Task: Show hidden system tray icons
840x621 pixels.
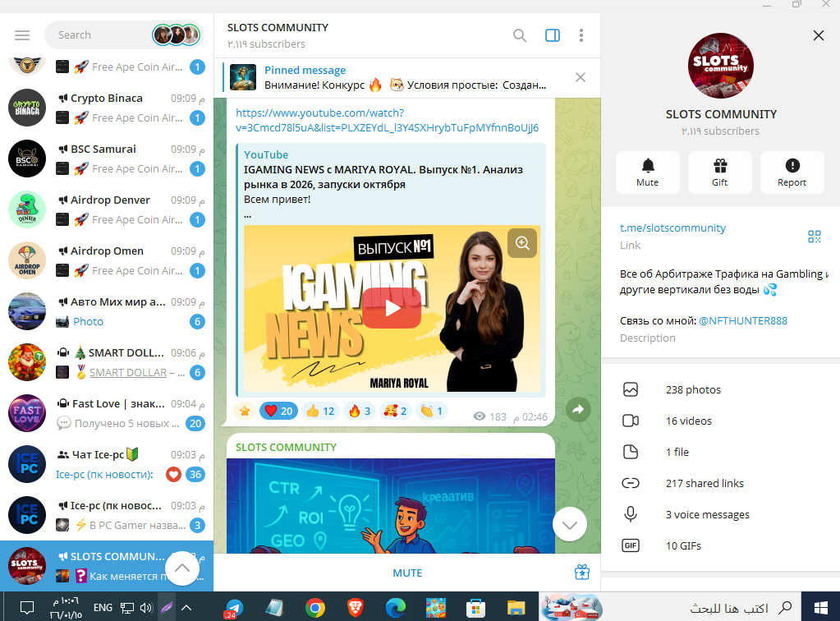Action: point(186,608)
